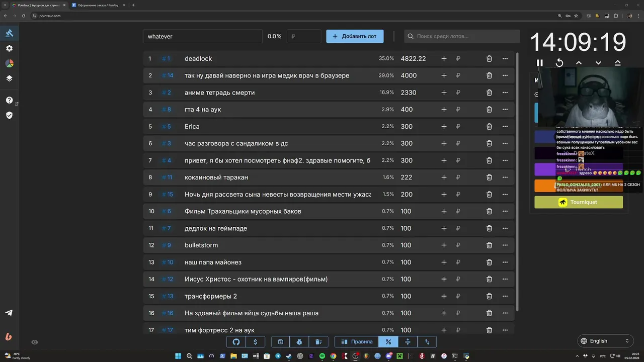This screenshot has width=644, height=362.
Task: Open the three-dot menu for deadlock lot
Action: [505, 59]
